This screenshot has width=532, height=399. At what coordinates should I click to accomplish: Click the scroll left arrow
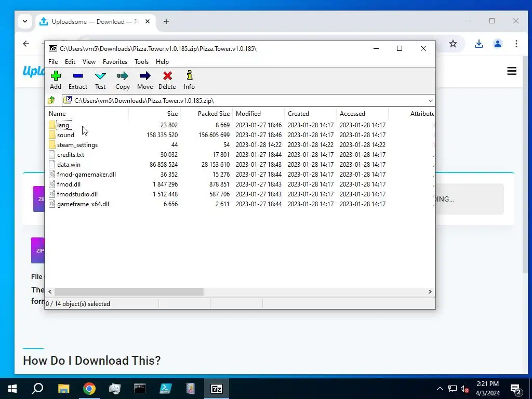(x=50, y=291)
